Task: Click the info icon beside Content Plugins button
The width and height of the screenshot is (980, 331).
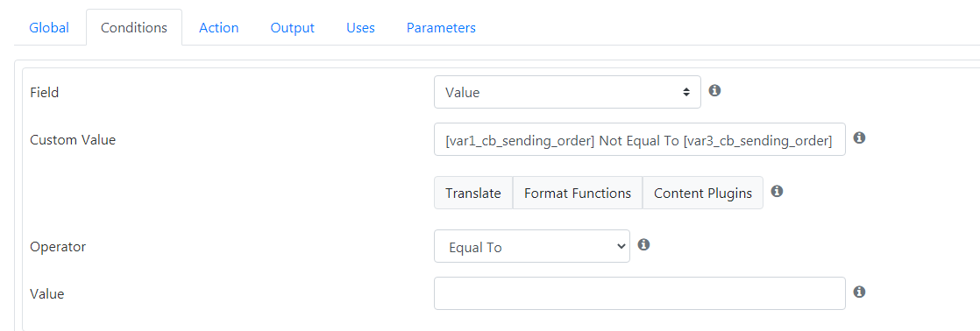Action: click(777, 191)
